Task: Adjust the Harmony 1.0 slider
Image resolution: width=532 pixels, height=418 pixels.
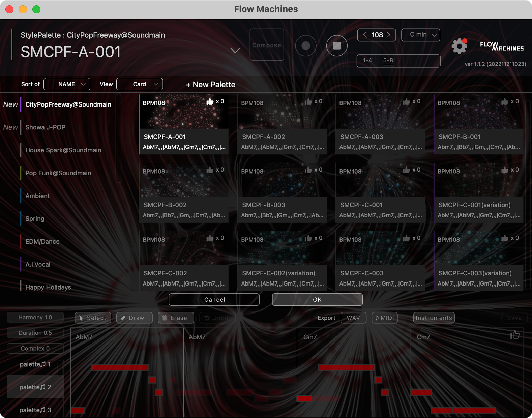Action: [35, 317]
